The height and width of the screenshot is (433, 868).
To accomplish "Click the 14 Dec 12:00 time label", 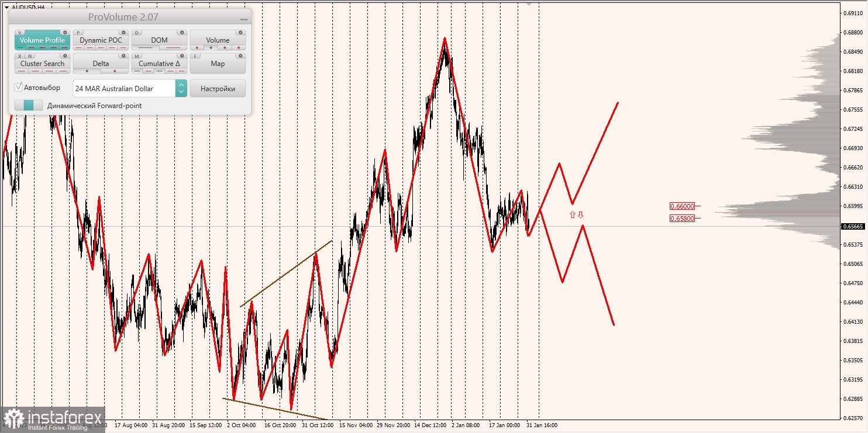I will coord(430,425).
